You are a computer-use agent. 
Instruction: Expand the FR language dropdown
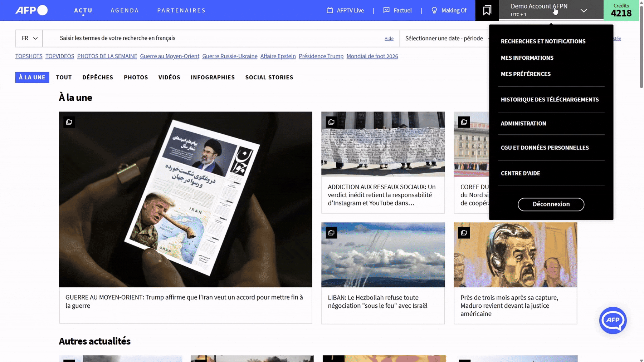click(x=29, y=38)
